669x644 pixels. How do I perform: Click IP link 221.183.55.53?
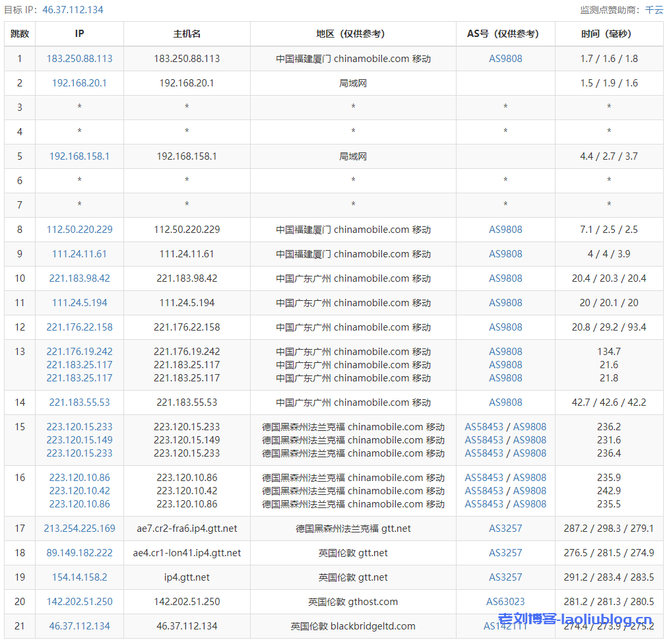79,402
